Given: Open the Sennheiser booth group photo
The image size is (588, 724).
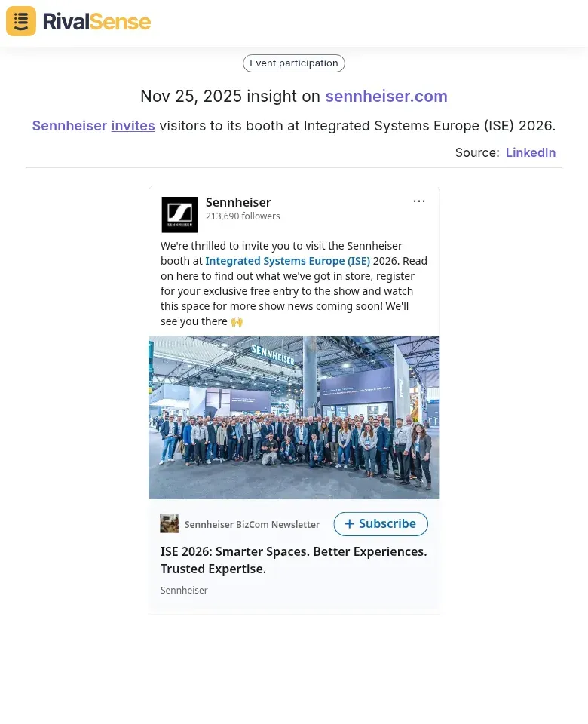Looking at the screenshot, I should coord(294,417).
